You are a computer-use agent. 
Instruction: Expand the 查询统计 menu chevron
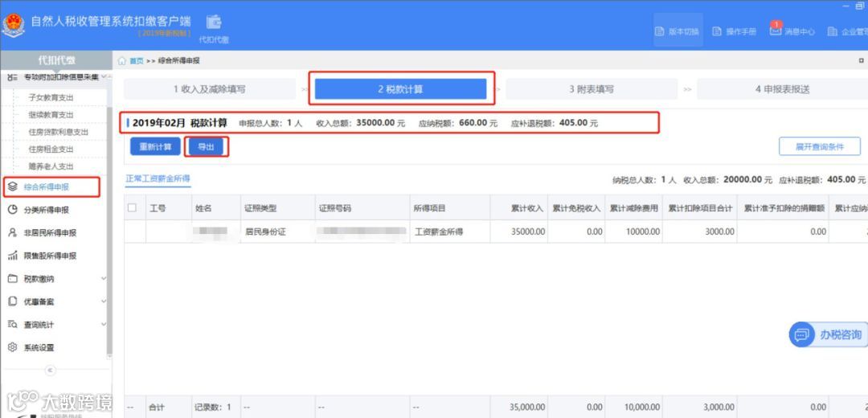[x=104, y=325]
